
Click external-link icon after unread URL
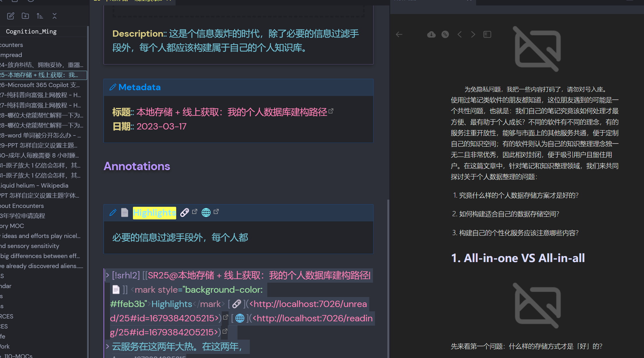tap(225, 317)
